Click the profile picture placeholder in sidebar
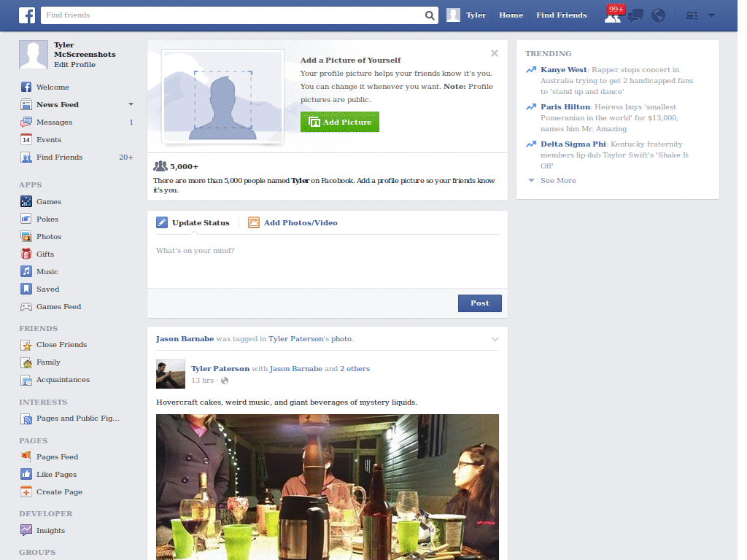The image size is (747, 560). tap(34, 54)
